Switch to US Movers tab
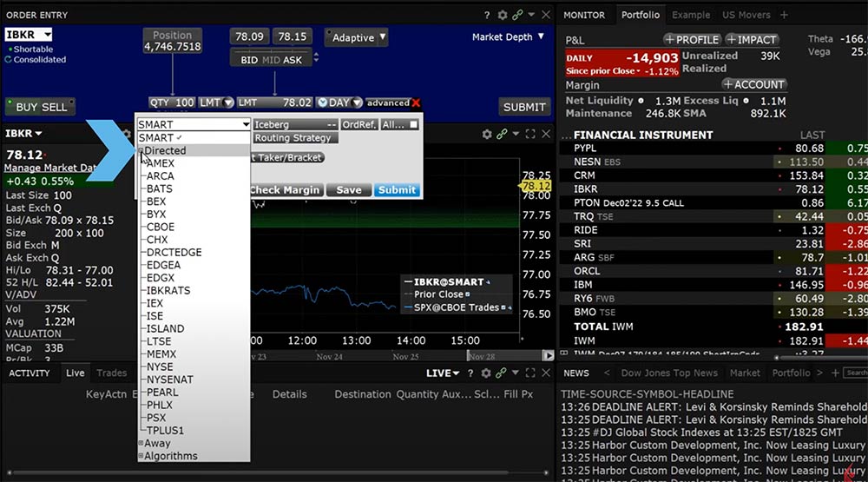The height and width of the screenshot is (482, 868). [746, 15]
